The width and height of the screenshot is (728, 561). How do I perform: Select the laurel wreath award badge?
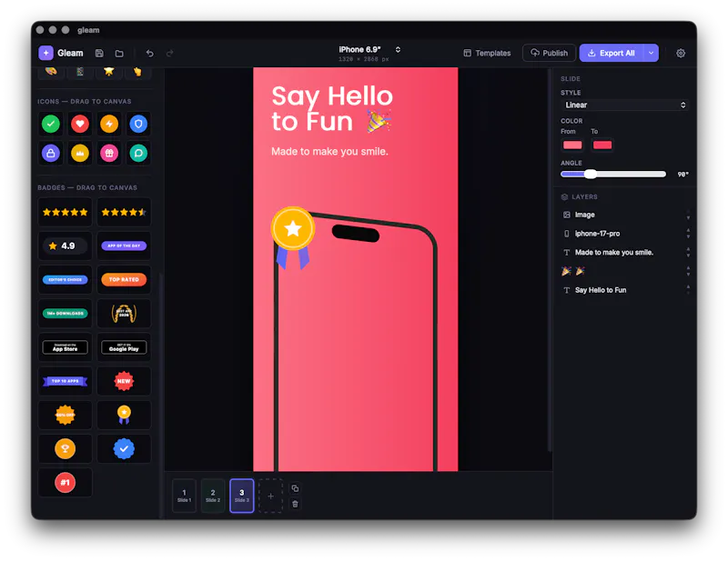tap(124, 314)
